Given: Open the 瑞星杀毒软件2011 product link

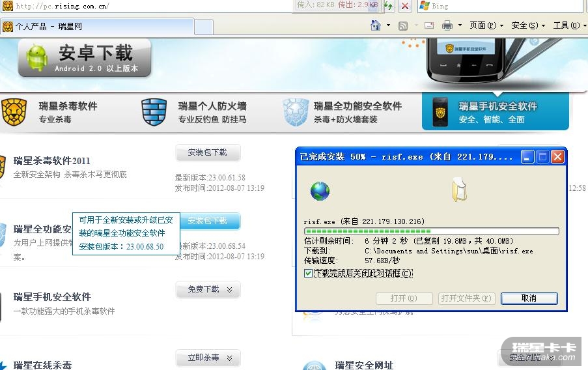Looking at the screenshot, I should coord(51,161).
